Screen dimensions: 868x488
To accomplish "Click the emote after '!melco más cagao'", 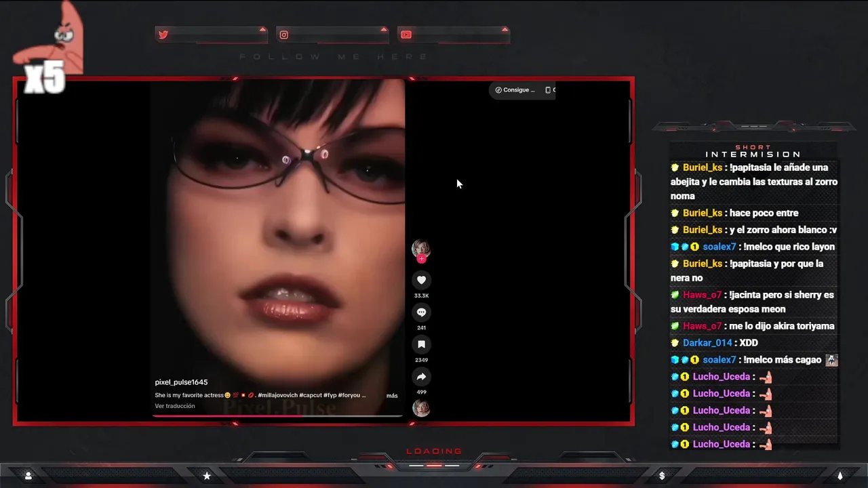I will (x=831, y=360).
